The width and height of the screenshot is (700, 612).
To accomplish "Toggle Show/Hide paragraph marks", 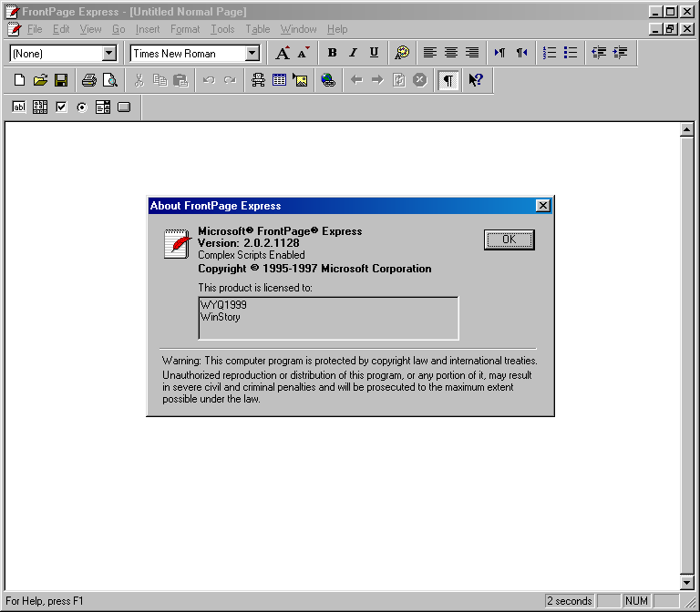I will [x=448, y=80].
